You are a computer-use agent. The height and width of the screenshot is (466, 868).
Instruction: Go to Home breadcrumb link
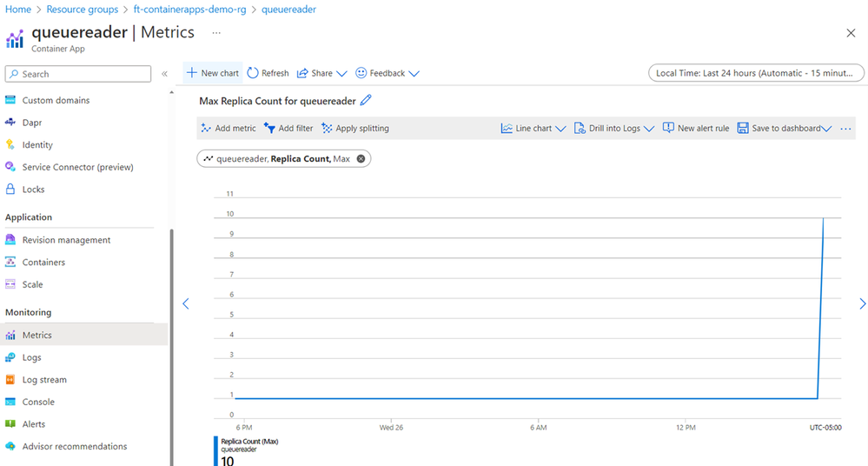pyautogui.click(x=17, y=10)
